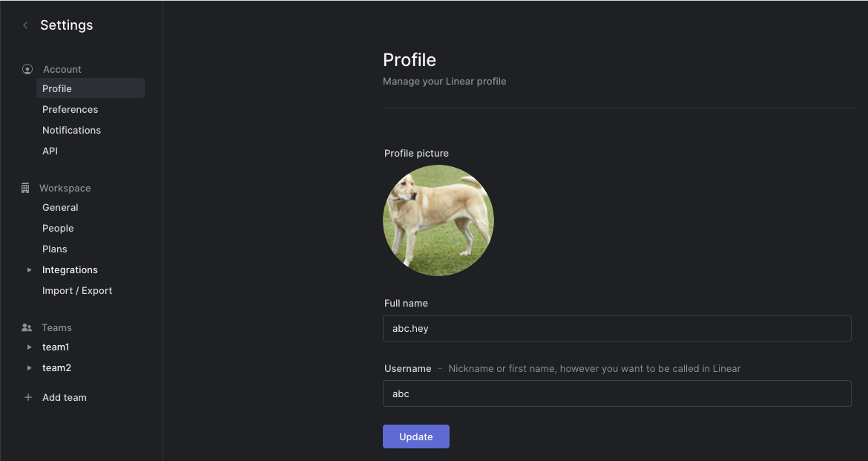The height and width of the screenshot is (461, 868).
Task: Select the Profile menu item
Action: [91, 88]
